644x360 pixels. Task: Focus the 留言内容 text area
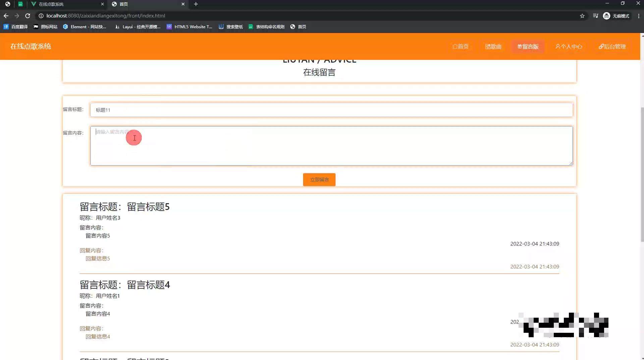pos(331,146)
